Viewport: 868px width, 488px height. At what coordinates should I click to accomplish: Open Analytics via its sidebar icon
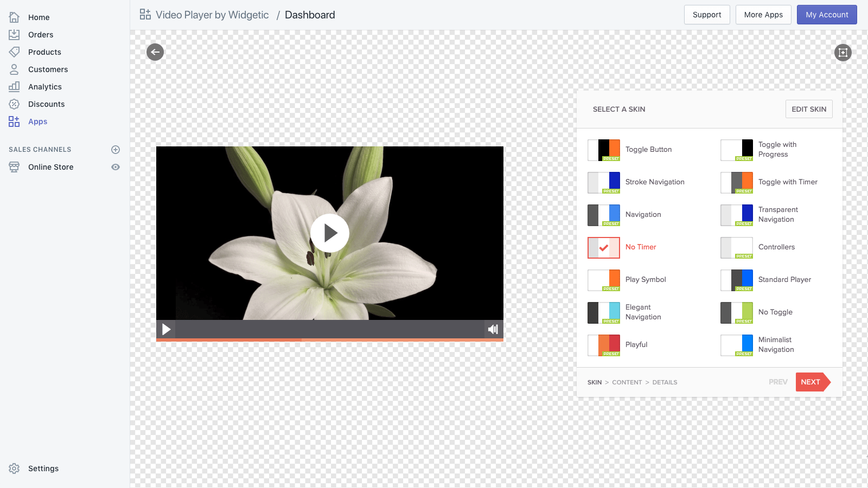14,86
